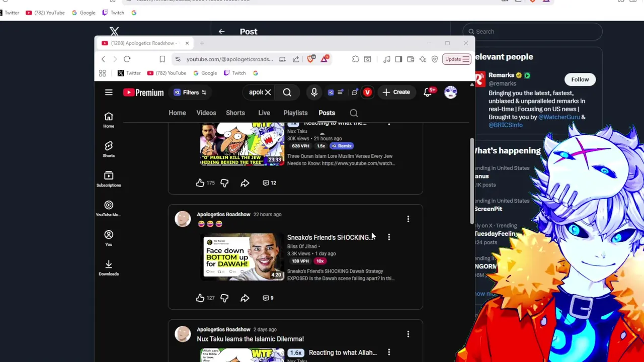Dislike the Sneako post with 127 likes
The height and width of the screenshot is (362, 644).
coord(224,298)
